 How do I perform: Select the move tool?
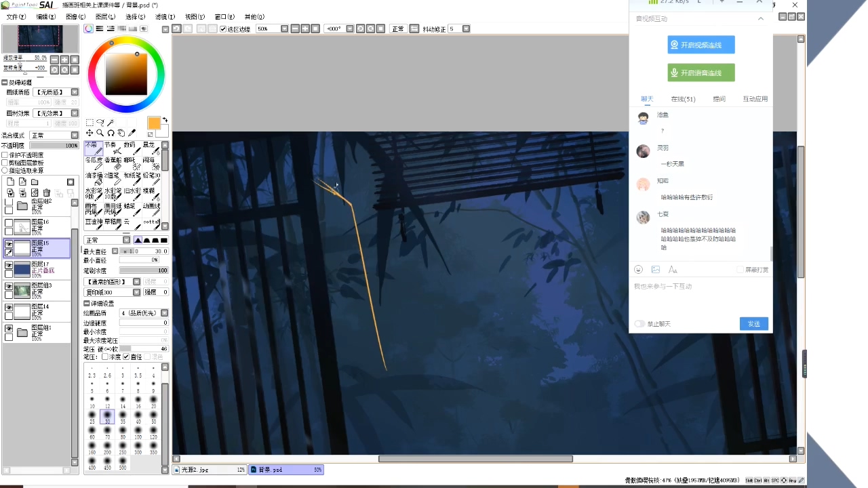coord(90,133)
